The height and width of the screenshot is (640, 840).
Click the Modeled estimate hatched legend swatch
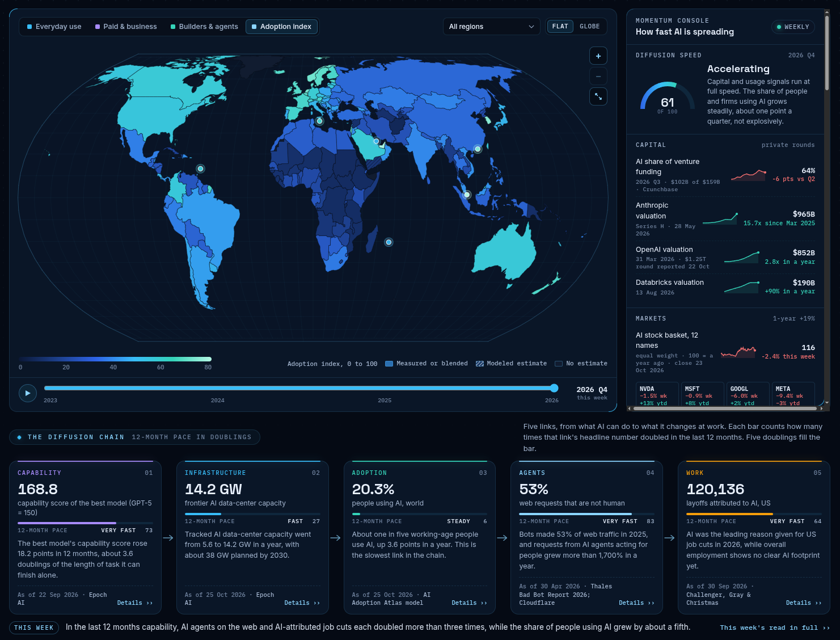[480, 364]
